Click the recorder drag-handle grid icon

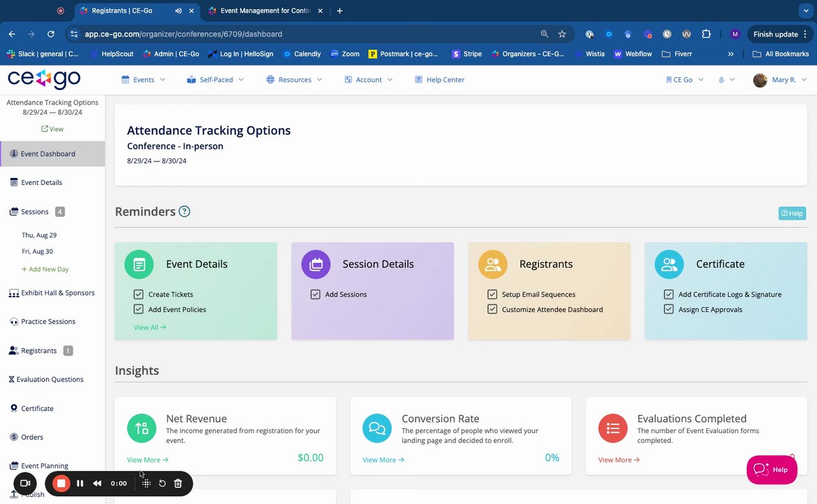146,484
